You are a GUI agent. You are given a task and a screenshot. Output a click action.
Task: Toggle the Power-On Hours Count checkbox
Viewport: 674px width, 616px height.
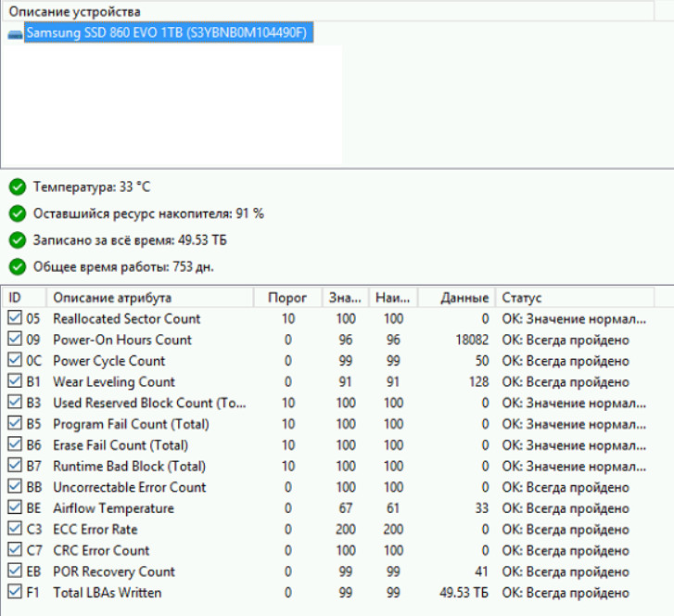pos(14,340)
